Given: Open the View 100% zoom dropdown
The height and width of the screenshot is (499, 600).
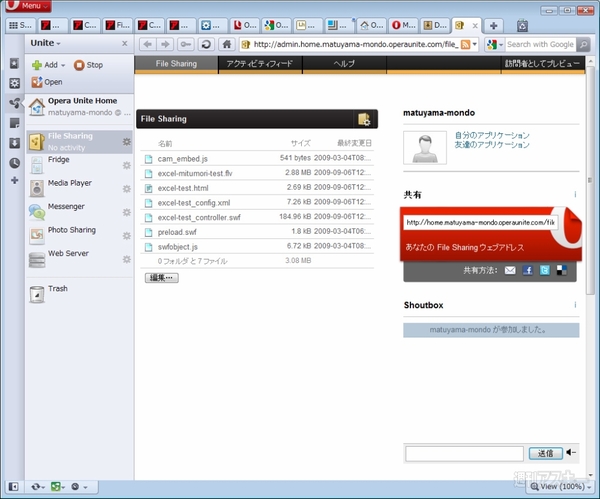Looking at the screenshot, I should click(561, 487).
